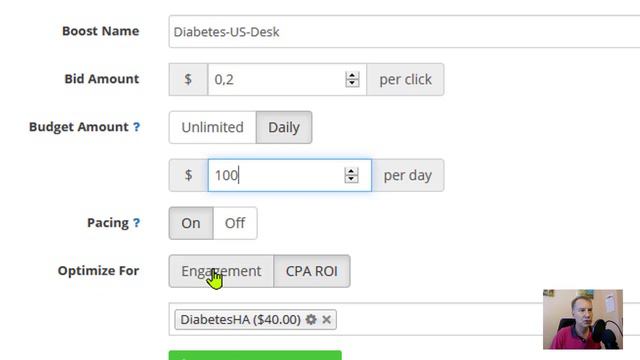Decrease daily budget with down arrow
640x360 pixels.
pos(351,179)
